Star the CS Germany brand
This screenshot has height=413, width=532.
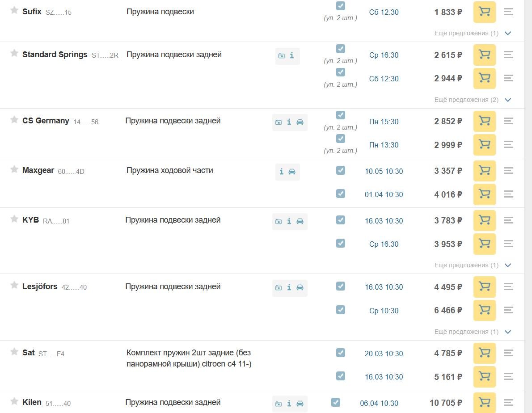tap(14, 119)
